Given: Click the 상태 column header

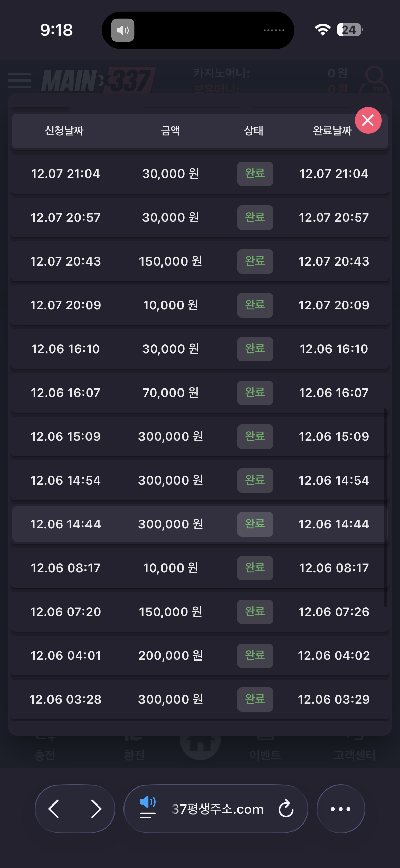Looking at the screenshot, I should 253,131.
